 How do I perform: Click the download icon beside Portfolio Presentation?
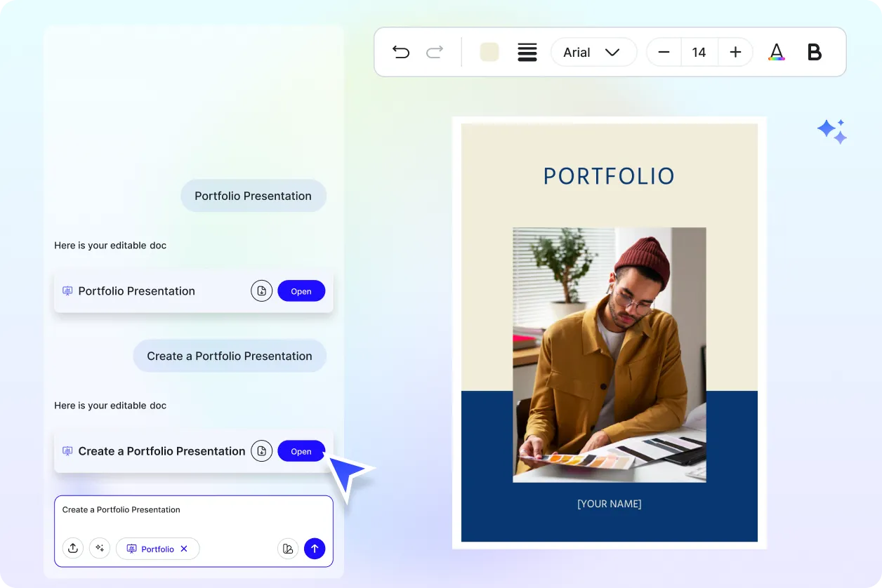[261, 290]
